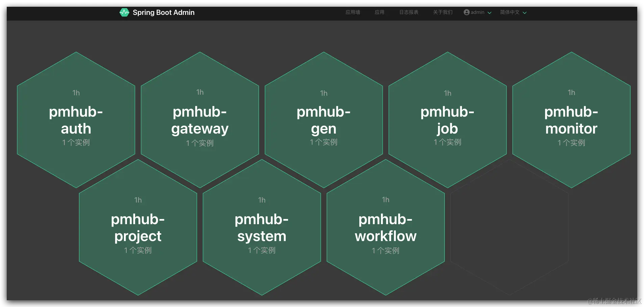This screenshot has width=644, height=307.
Task: Click the 1 个实例 text under pmhub-system
Action: (262, 250)
